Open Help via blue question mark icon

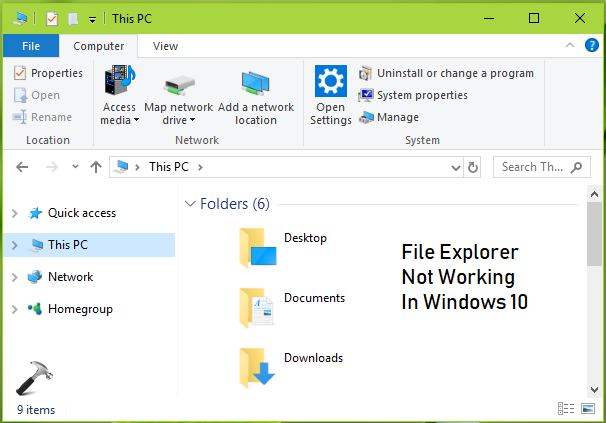pyautogui.click(x=592, y=45)
